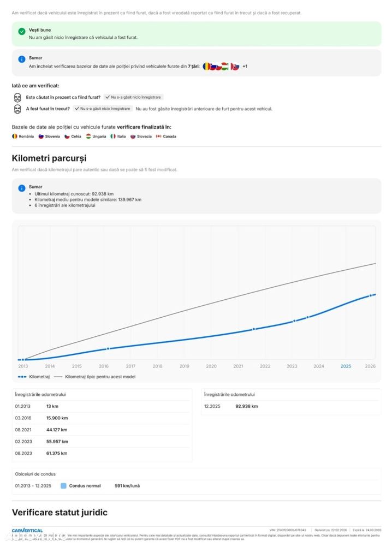Click 'Nu s-a găsit' badge for currently stolen

[x=134, y=97]
